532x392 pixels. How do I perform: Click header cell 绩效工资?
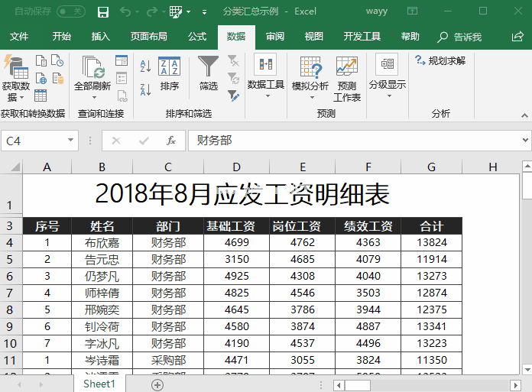[368, 226]
